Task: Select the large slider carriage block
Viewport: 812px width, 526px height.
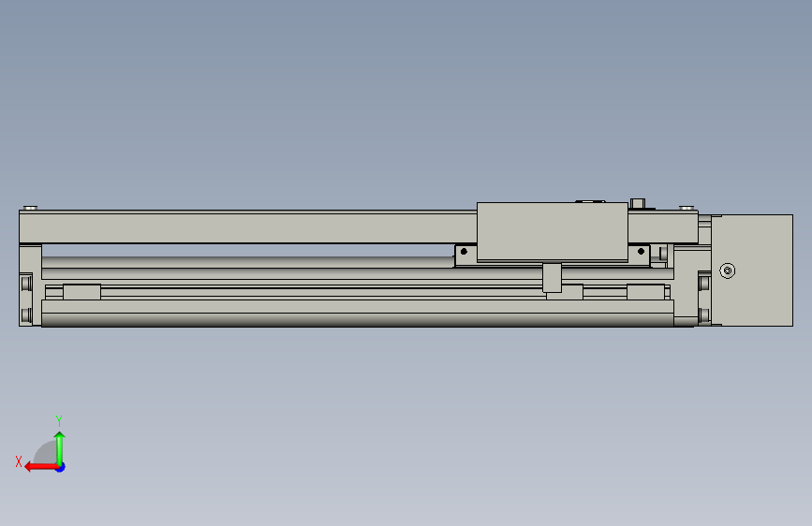Action: coord(552,231)
